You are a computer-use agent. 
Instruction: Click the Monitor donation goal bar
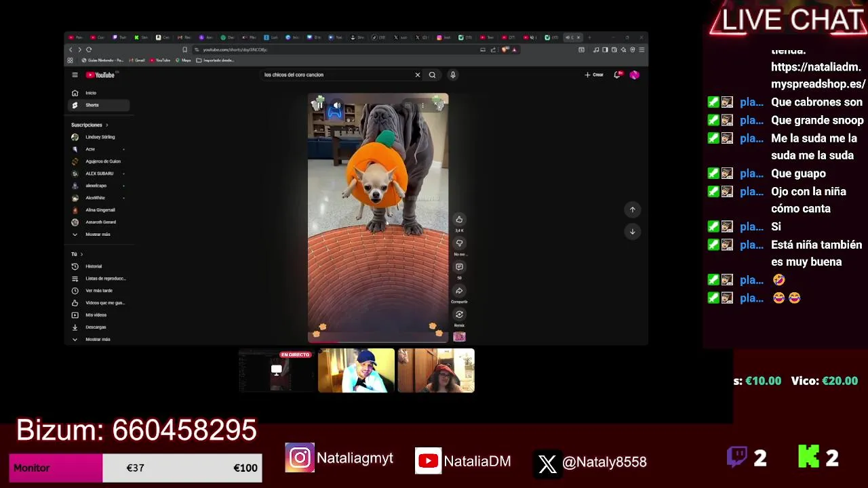(136, 468)
